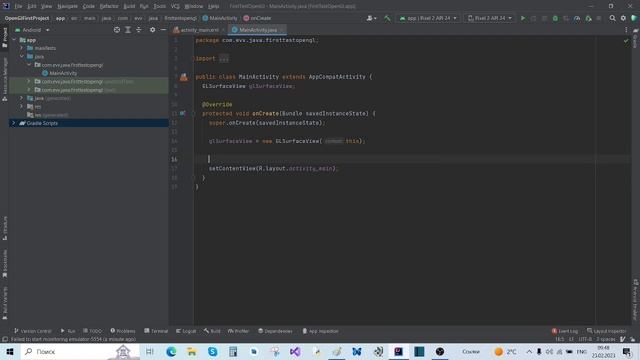The height and width of the screenshot is (360, 640).
Task: Open Visual Studio from the taskbar
Action: pos(295,351)
